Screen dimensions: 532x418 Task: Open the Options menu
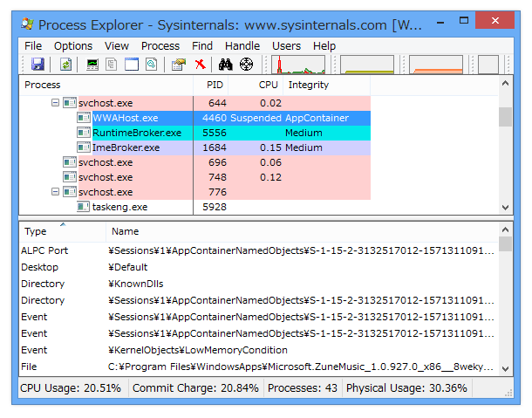(x=73, y=46)
